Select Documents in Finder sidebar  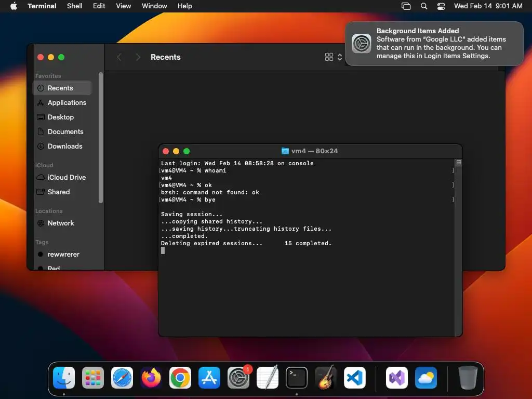point(62,131)
